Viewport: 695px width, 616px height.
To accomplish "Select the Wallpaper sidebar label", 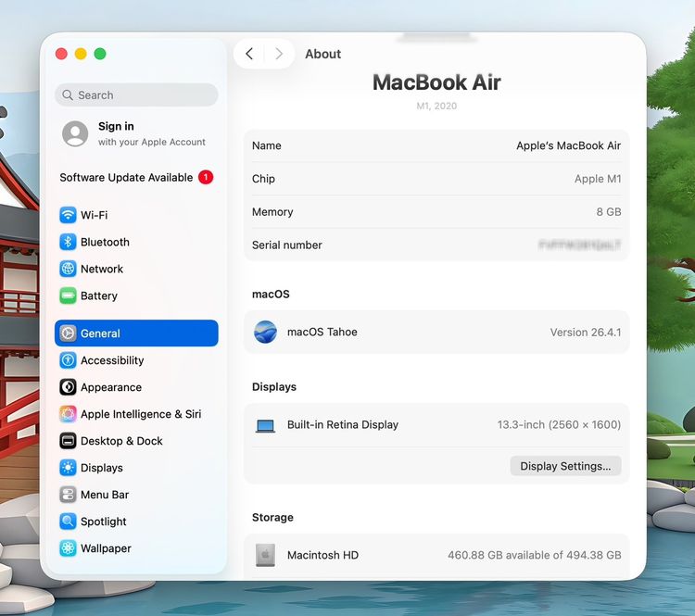I will point(106,548).
